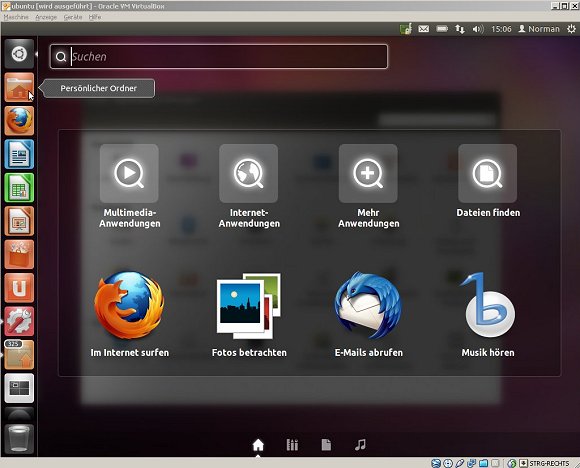
Task: Launch Firefox from the launcher sidebar
Action: [x=19, y=121]
